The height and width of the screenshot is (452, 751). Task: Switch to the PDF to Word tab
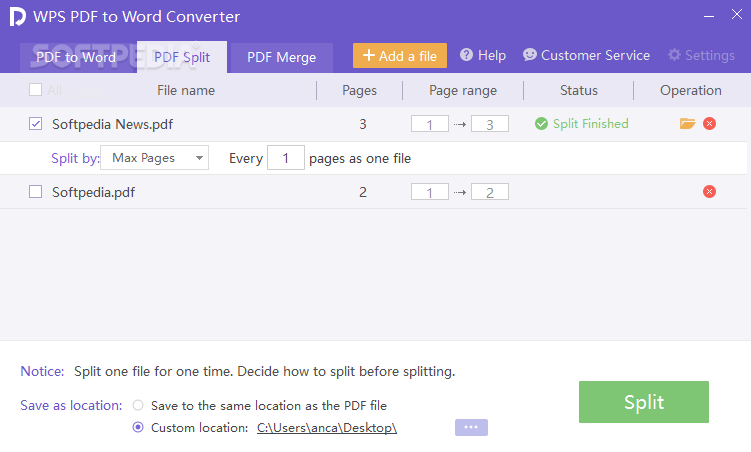77,57
